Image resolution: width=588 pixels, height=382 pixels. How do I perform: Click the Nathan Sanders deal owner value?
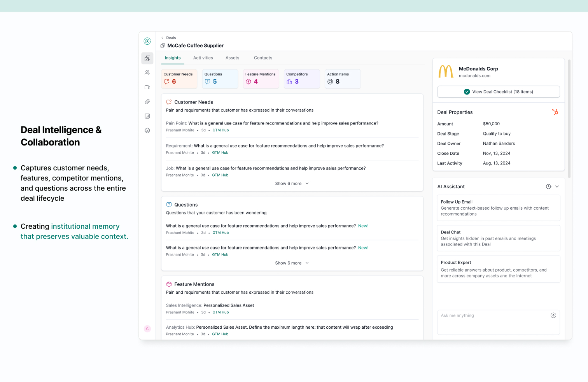499,144
